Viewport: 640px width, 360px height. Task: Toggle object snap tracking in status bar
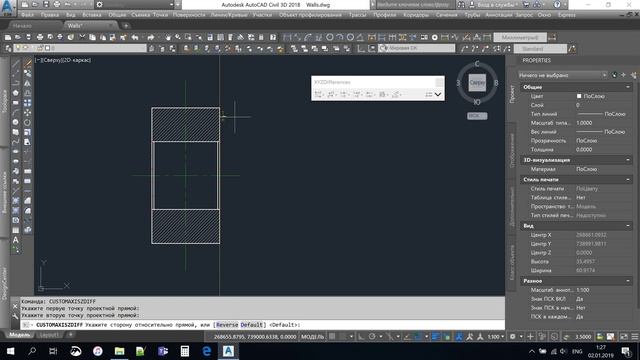click(x=407, y=337)
